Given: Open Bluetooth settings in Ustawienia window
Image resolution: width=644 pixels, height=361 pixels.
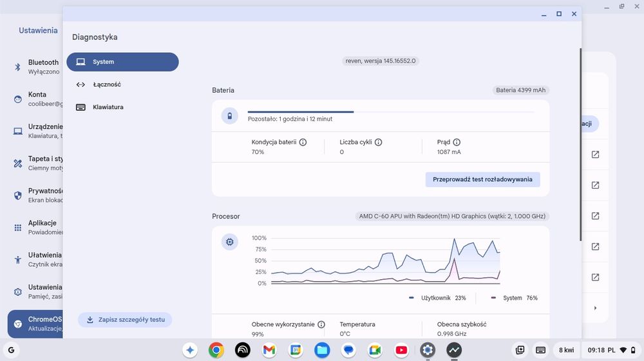Looking at the screenshot, I should pos(35,66).
